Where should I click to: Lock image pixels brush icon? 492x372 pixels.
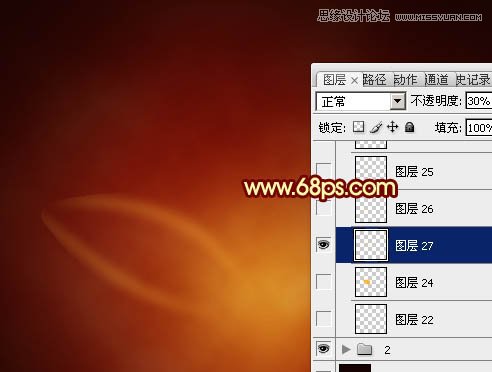[376, 127]
